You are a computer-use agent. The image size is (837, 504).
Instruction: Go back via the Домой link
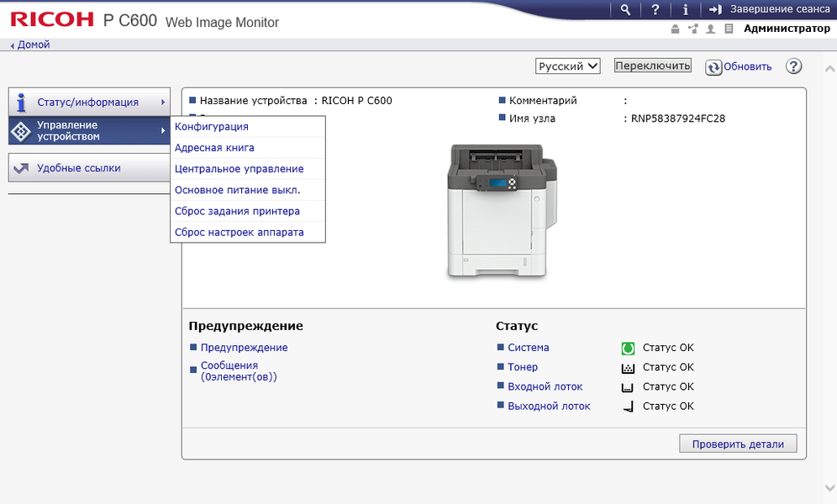(x=33, y=45)
